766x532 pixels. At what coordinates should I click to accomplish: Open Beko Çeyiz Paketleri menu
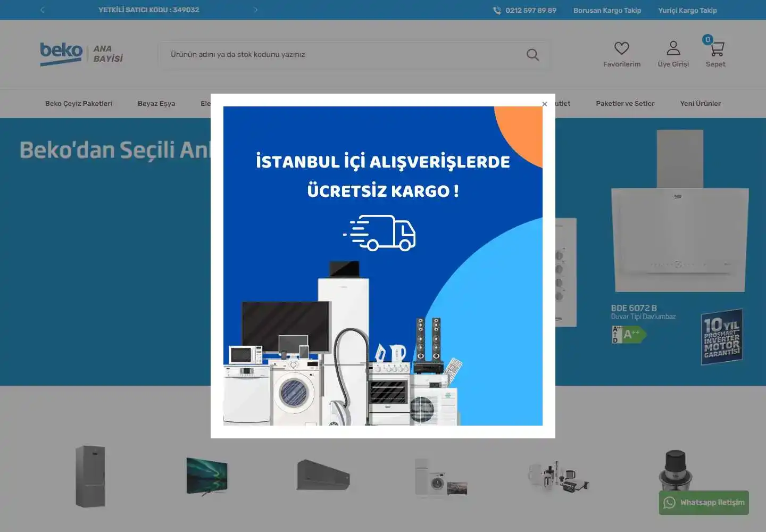click(79, 104)
